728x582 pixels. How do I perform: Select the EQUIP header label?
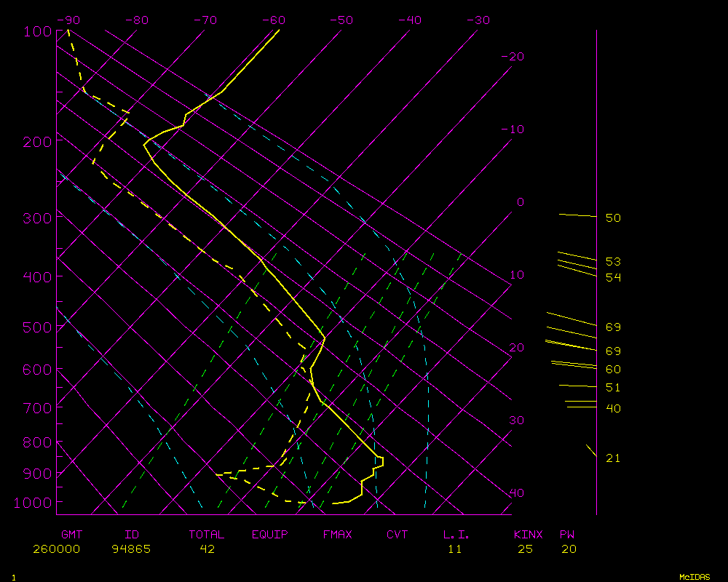[269, 535]
